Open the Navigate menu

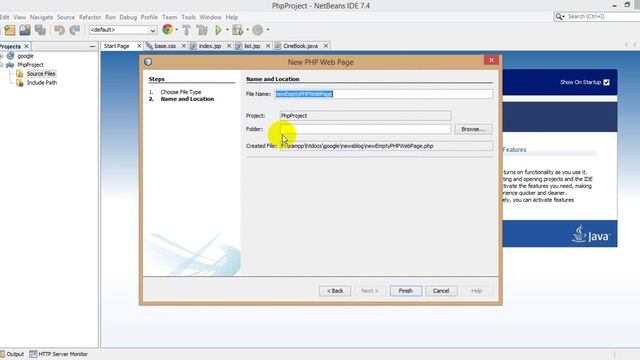(x=41, y=17)
